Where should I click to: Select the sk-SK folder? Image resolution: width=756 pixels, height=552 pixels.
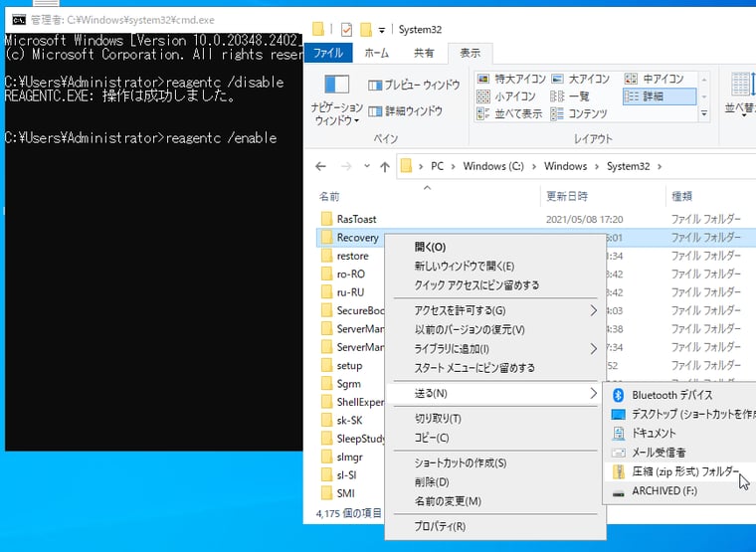pyautogui.click(x=349, y=421)
